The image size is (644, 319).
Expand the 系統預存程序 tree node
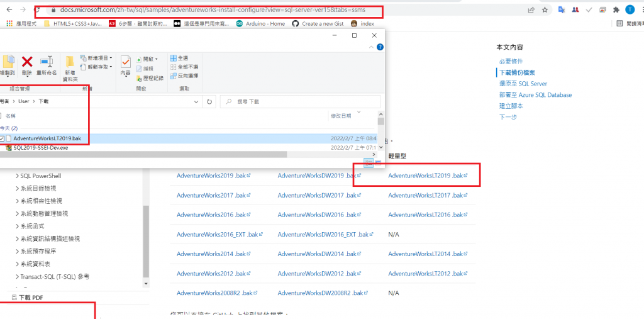(x=17, y=251)
